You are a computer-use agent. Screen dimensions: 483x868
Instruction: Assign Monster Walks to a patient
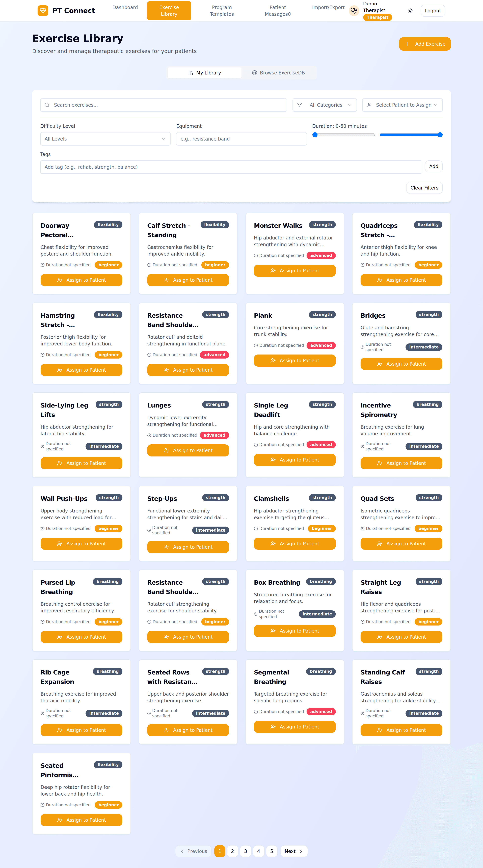coord(295,270)
